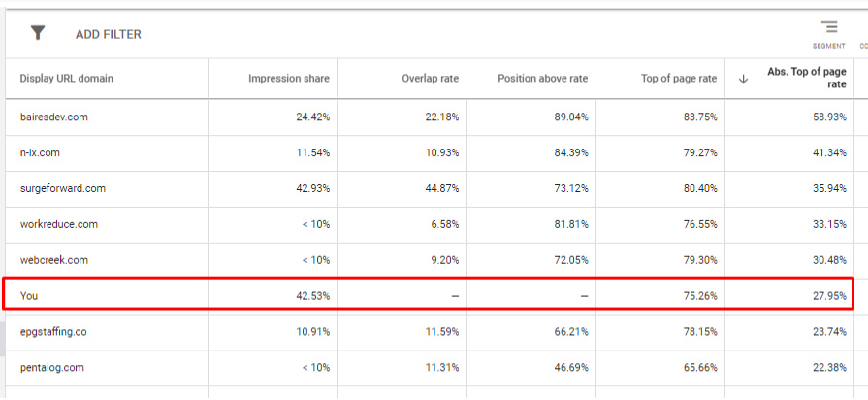Select webcreek.com domain row
This screenshot has width=868, height=400.
click(54, 260)
